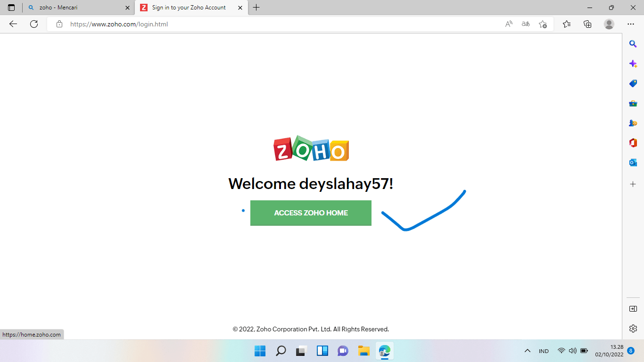Open the tab actions menu icon
This screenshot has height=362, width=644.
[x=11, y=8]
